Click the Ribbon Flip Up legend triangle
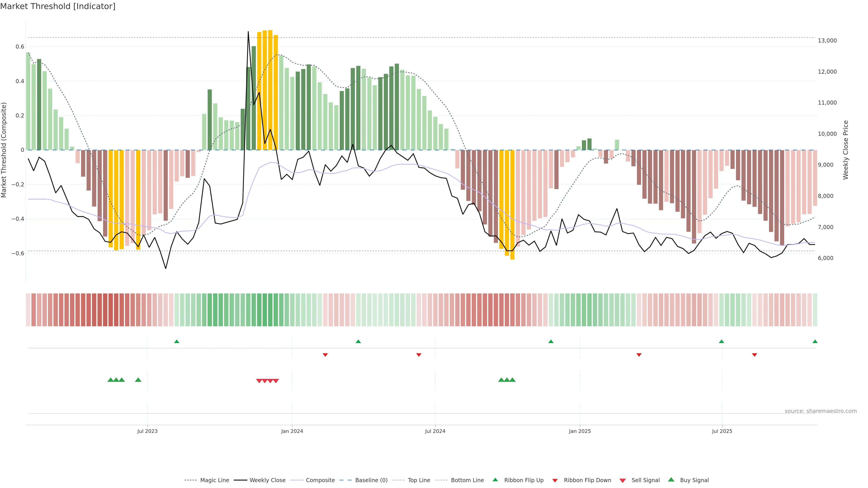This screenshot has height=488, width=868. pos(495,480)
